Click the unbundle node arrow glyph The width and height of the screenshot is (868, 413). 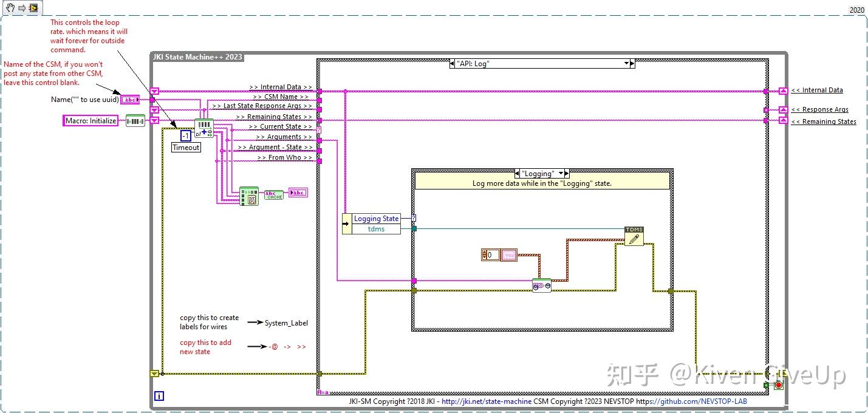346,224
